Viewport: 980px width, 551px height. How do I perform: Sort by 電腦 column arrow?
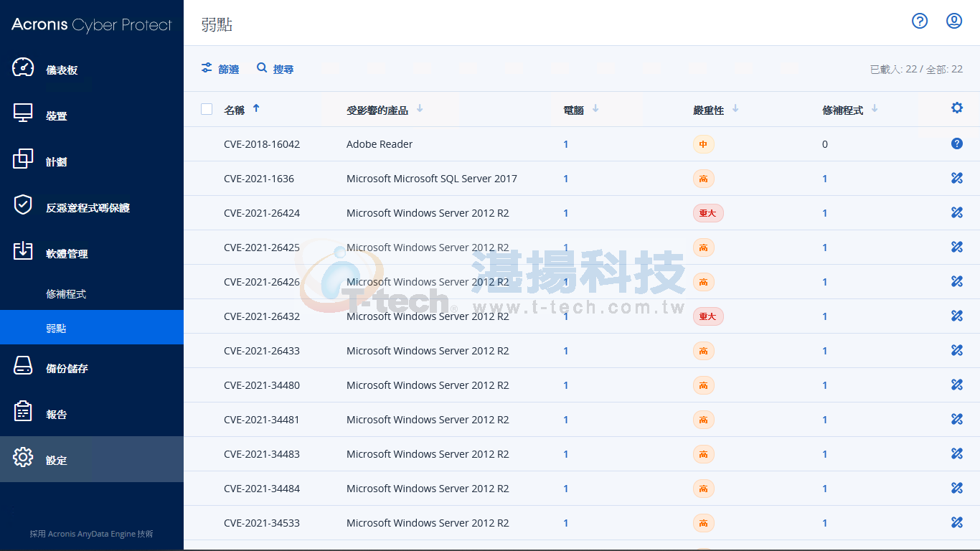coord(595,109)
